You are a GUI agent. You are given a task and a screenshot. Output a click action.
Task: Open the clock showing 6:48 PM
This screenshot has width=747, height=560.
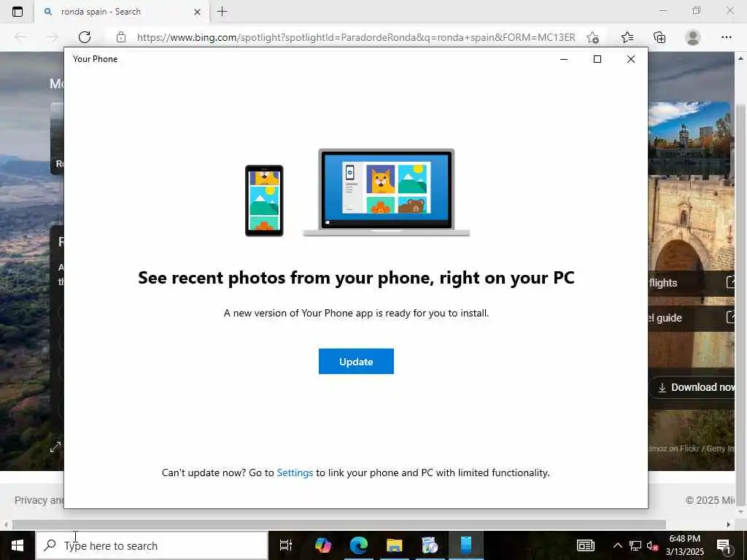[x=684, y=545]
